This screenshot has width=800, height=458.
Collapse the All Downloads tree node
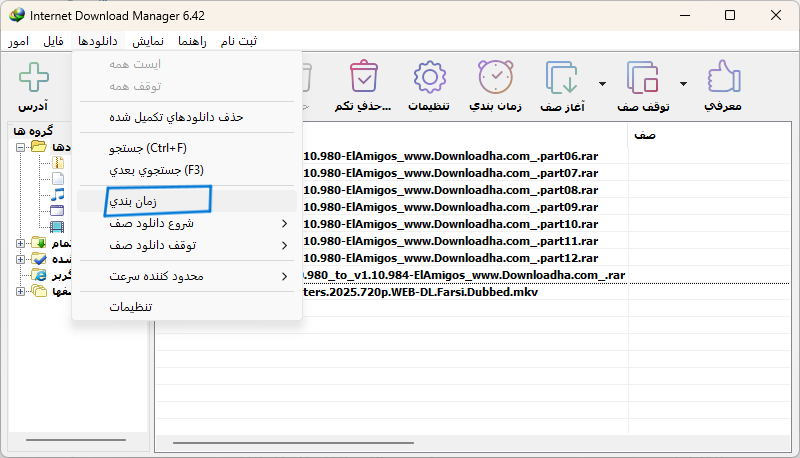pyautogui.click(x=20, y=147)
